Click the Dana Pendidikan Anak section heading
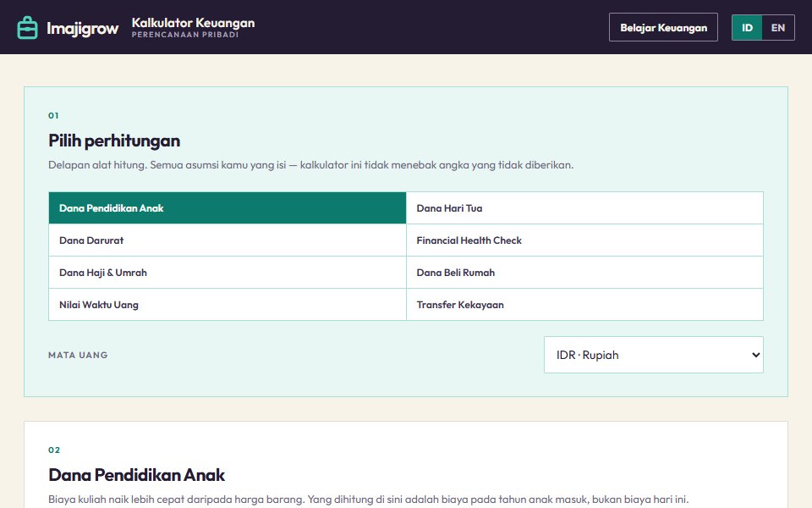Image resolution: width=812 pixels, height=508 pixels. (x=137, y=475)
